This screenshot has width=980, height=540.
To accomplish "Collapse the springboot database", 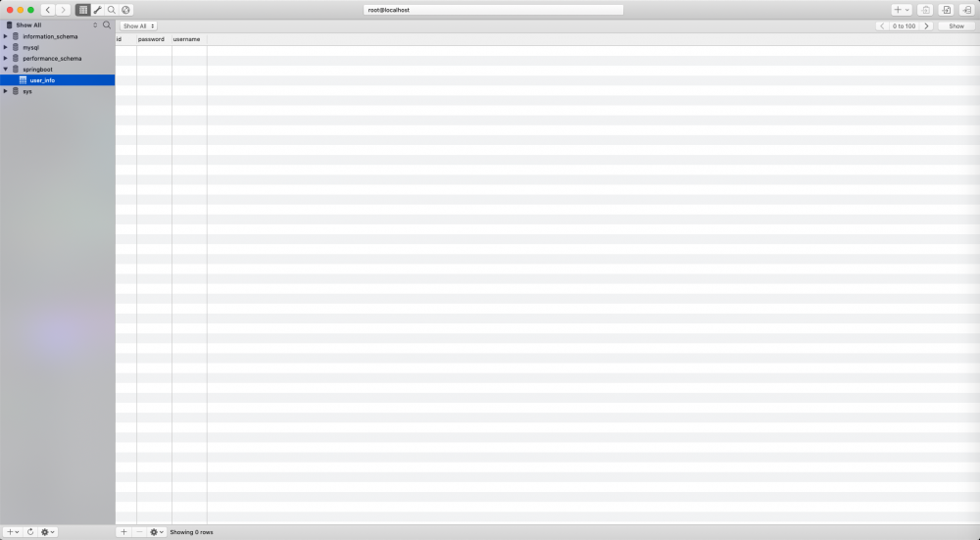I will 6,70.
